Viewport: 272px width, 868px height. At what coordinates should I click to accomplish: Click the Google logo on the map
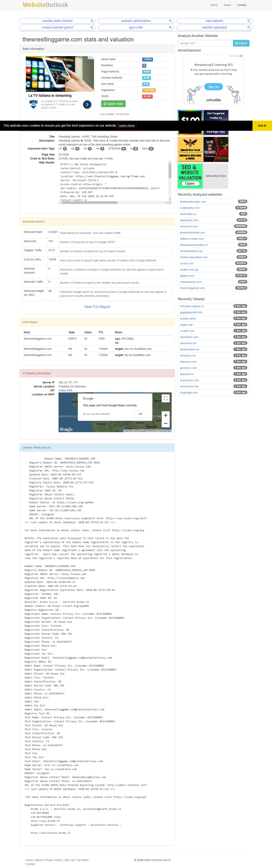click(66, 429)
